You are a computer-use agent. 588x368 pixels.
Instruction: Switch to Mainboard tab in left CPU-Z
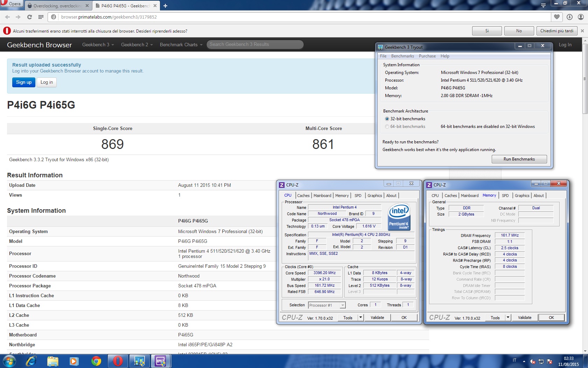(322, 196)
